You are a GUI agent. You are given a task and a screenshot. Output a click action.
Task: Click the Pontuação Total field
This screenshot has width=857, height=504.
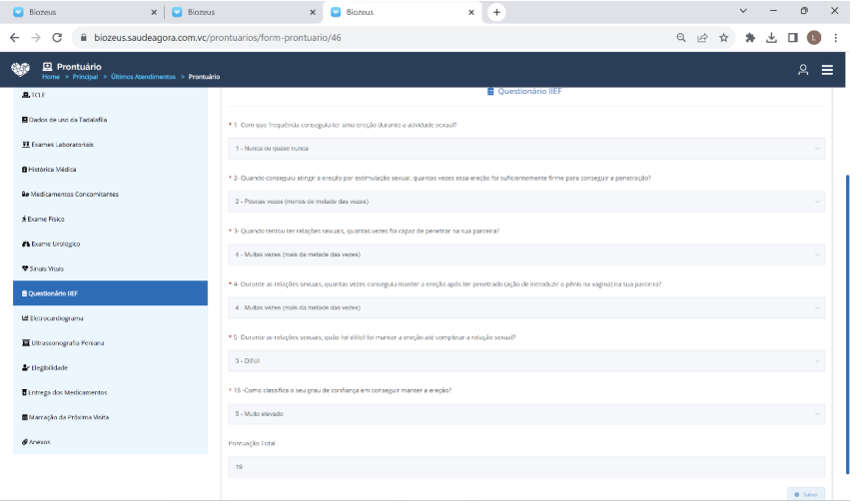(525, 467)
